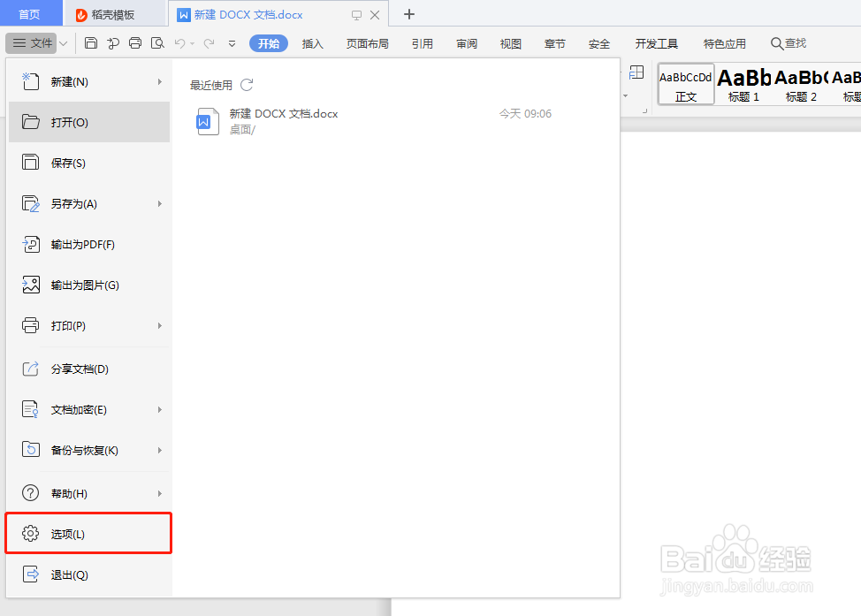Open the customize quick access dropdown
The height and width of the screenshot is (616, 861).
pos(232,44)
